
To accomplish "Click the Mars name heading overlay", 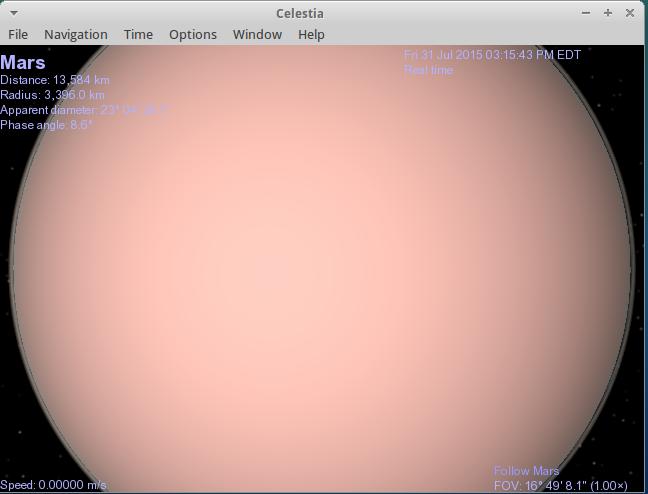I will click(x=23, y=63).
